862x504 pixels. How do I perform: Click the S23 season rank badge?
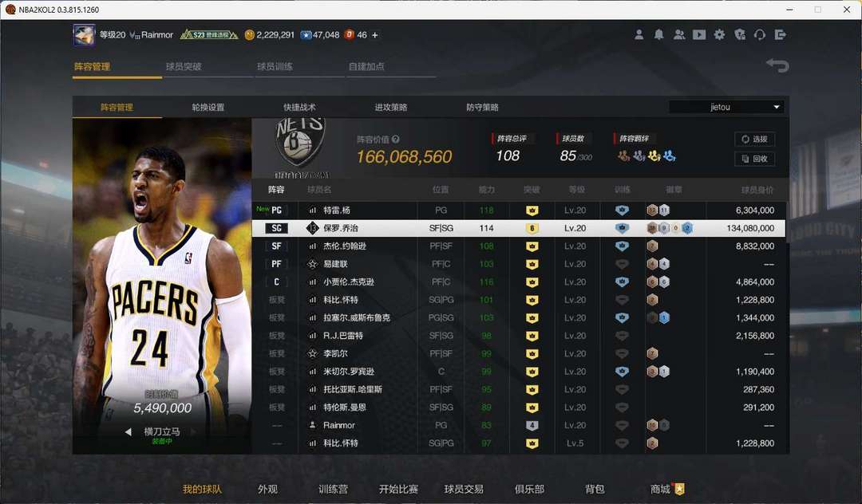[209, 34]
